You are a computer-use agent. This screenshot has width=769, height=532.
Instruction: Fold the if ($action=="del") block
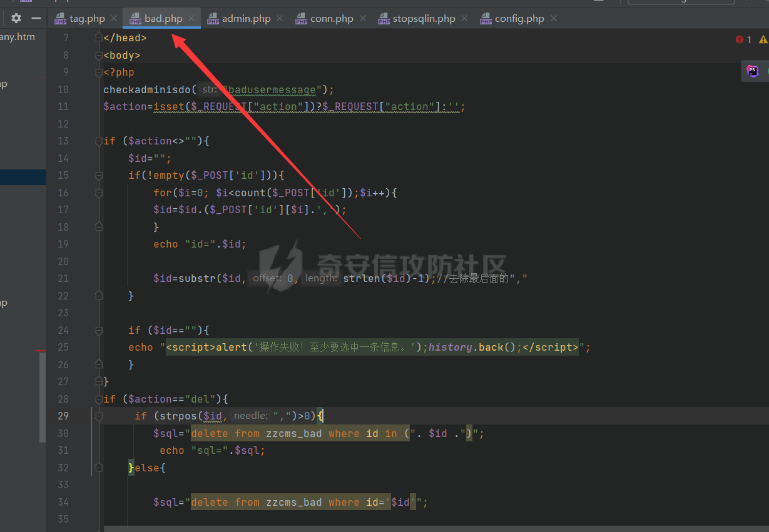point(98,399)
